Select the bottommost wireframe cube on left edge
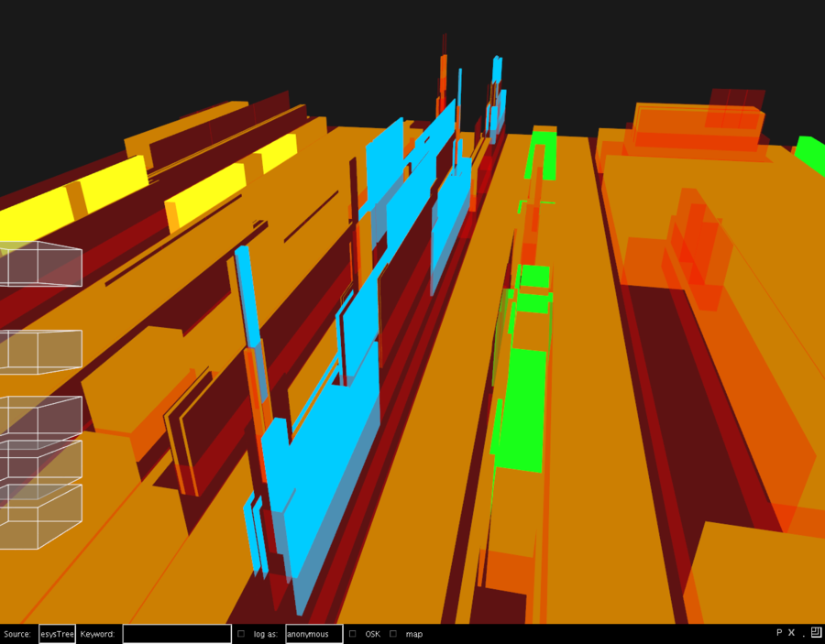Screen dimensions: 825x644 tap(41, 517)
